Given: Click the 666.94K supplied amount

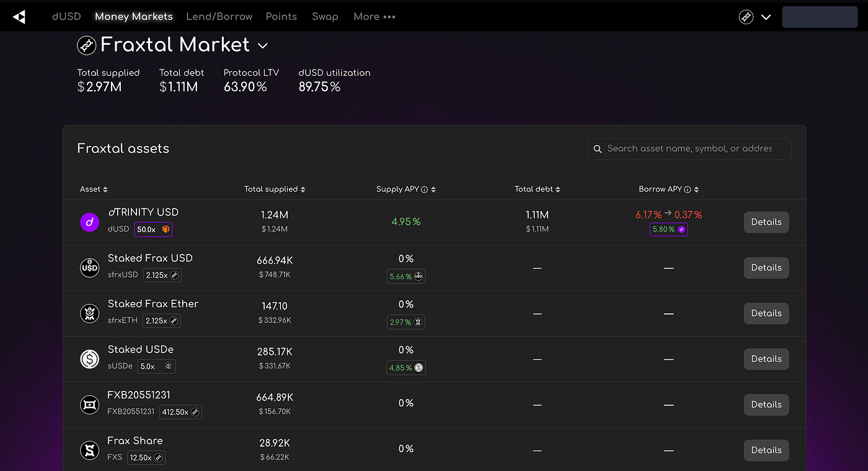Looking at the screenshot, I should point(275,261).
